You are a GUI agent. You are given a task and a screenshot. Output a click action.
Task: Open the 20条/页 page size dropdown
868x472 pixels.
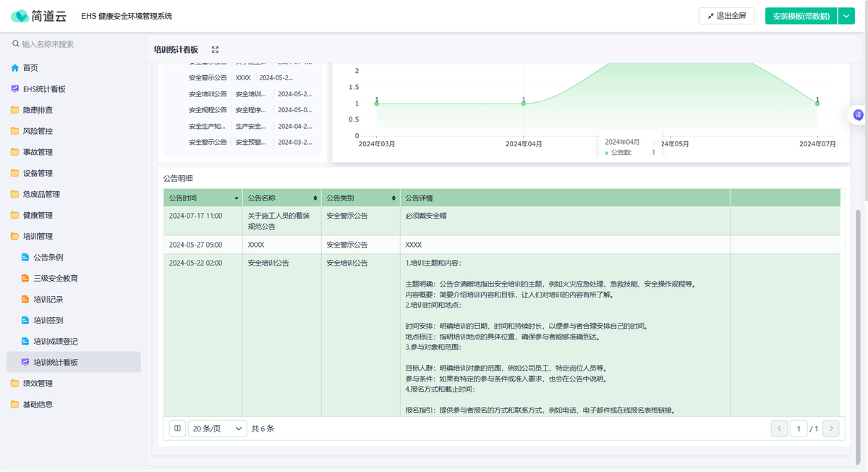click(217, 429)
